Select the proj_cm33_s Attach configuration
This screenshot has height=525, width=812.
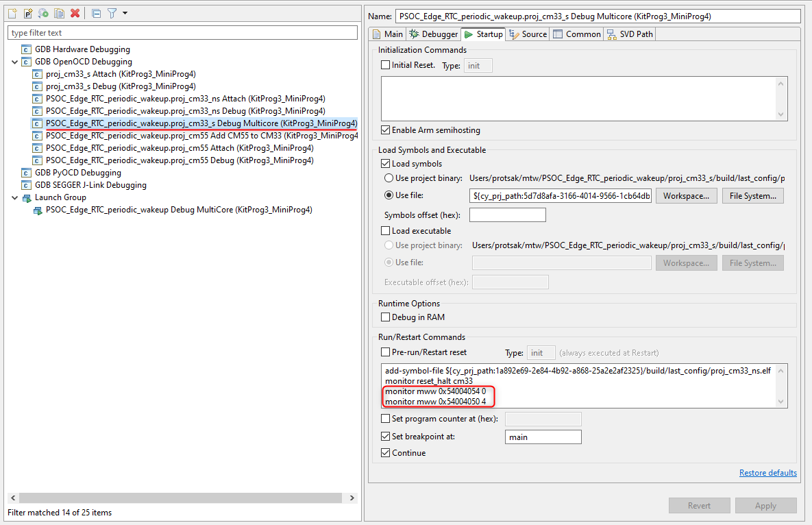coord(121,74)
